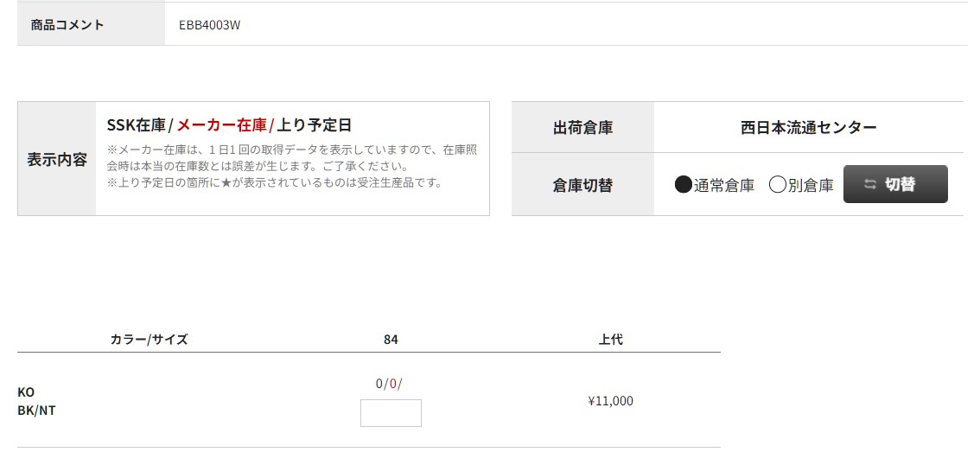Click the 西日本流通センター warehouse name

click(x=809, y=128)
